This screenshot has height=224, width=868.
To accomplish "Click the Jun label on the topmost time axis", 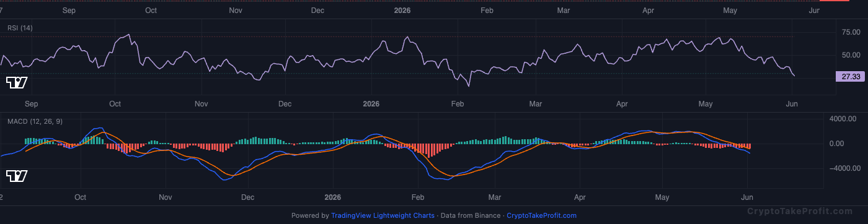I will coord(814,11).
